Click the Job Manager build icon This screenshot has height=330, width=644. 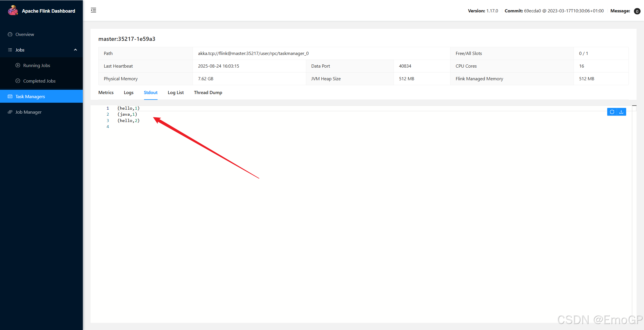(x=10, y=112)
